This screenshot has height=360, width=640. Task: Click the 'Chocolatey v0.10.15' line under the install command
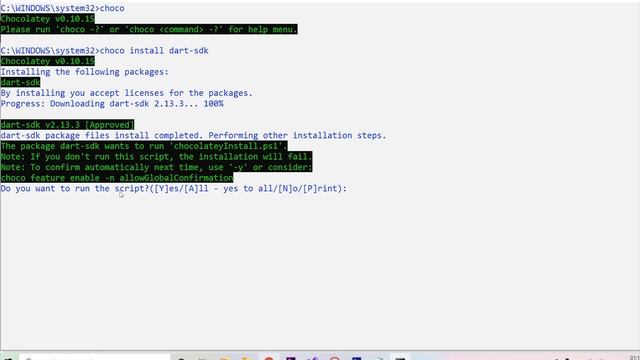[47, 61]
